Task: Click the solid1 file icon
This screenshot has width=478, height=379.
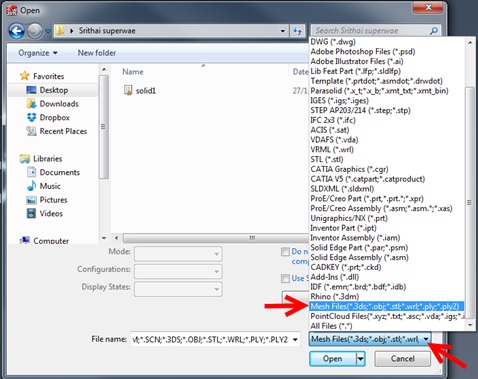Action: pos(128,90)
